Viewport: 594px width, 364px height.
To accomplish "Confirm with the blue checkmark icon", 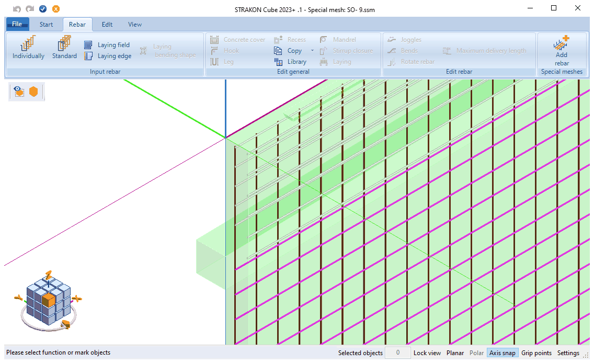I will pyautogui.click(x=43, y=9).
